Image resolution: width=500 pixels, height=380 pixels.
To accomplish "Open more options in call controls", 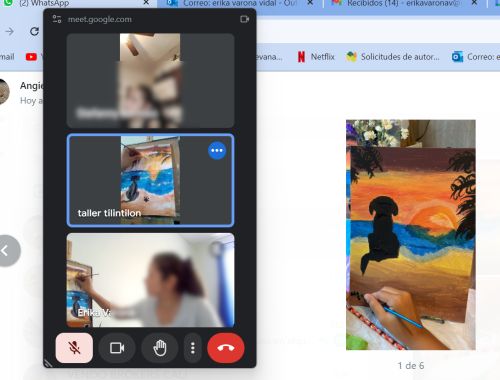I will click(193, 348).
